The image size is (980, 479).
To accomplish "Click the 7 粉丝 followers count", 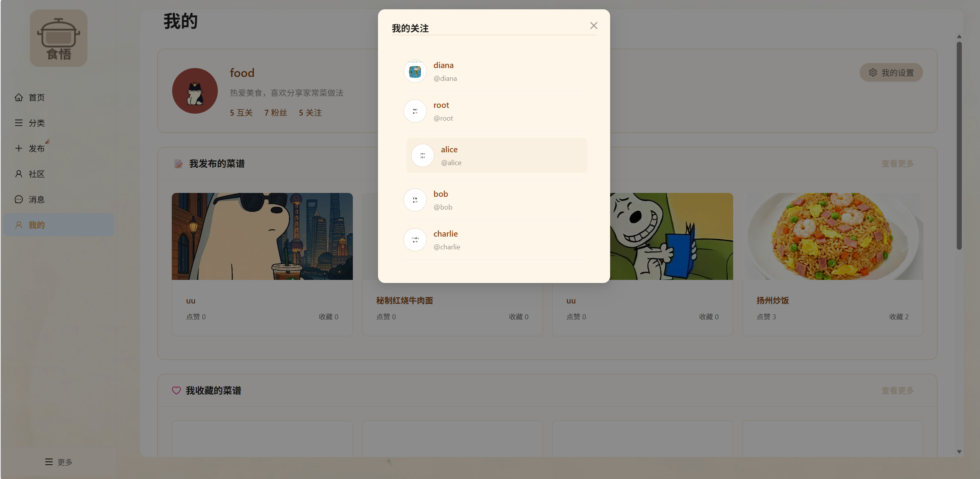I will 275,113.
